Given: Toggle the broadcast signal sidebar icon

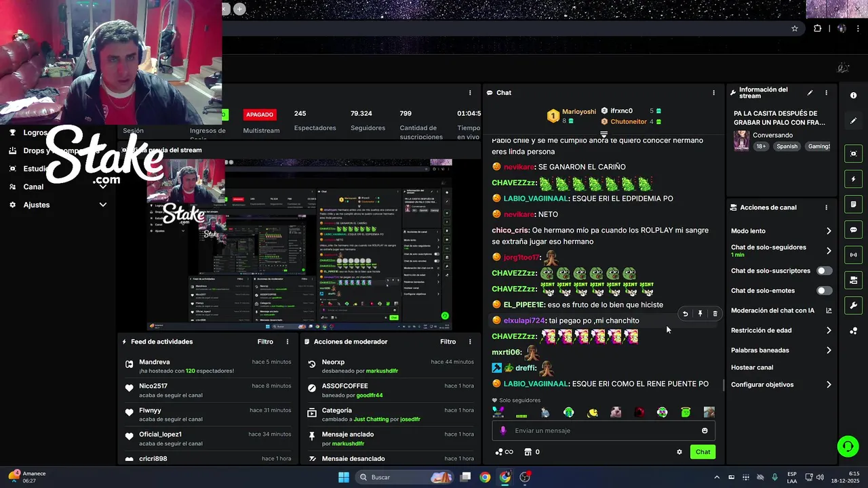Looking at the screenshot, I should [854, 255].
